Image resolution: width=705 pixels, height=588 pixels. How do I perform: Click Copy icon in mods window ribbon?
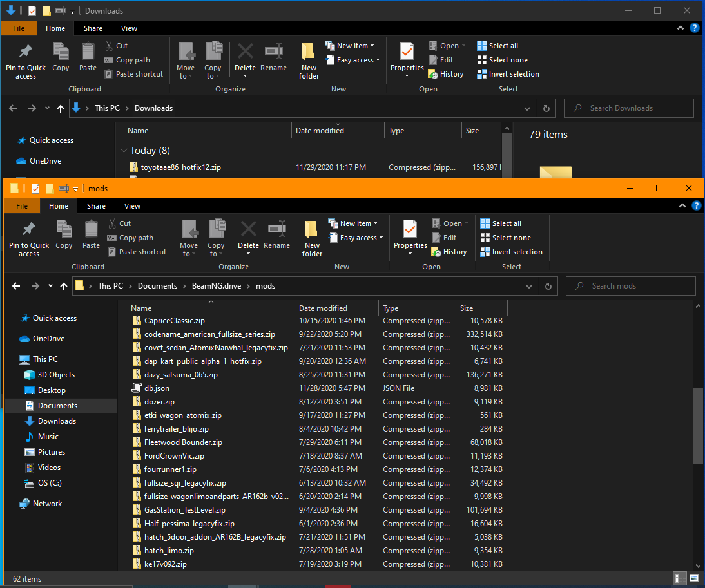tap(64, 234)
